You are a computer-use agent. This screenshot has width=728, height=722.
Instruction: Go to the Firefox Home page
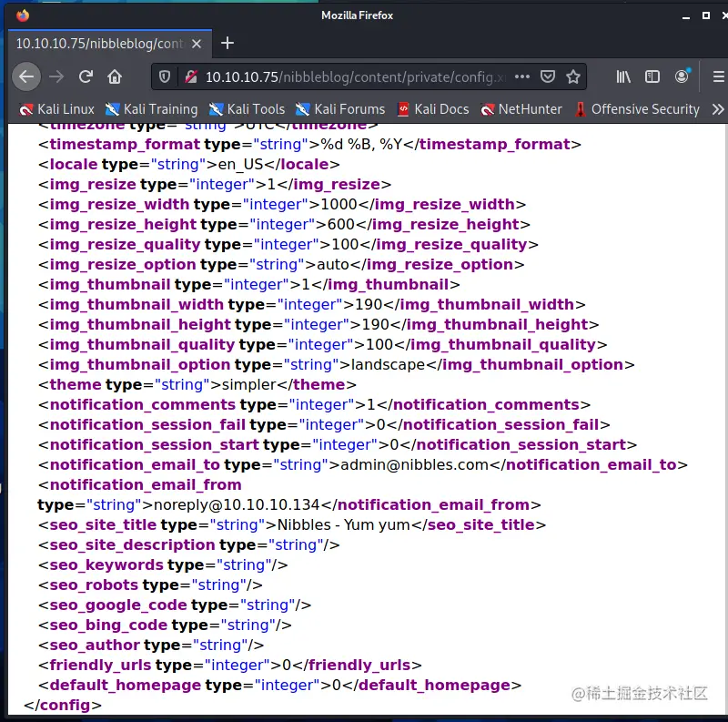[x=115, y=76]
